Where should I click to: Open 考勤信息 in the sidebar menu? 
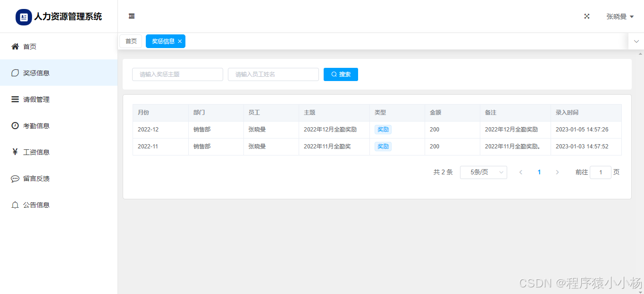(59, 125)
